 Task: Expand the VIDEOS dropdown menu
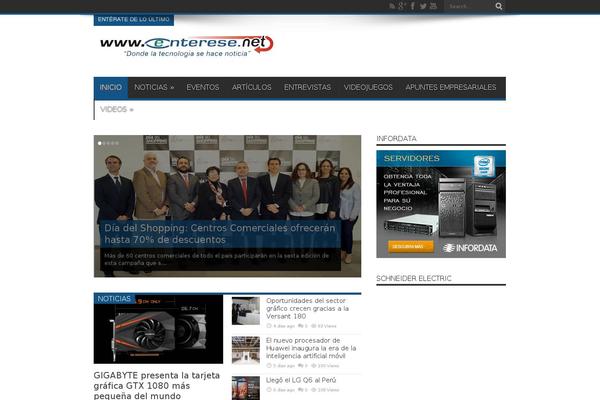pyautogui.click(x=117, y=109)
